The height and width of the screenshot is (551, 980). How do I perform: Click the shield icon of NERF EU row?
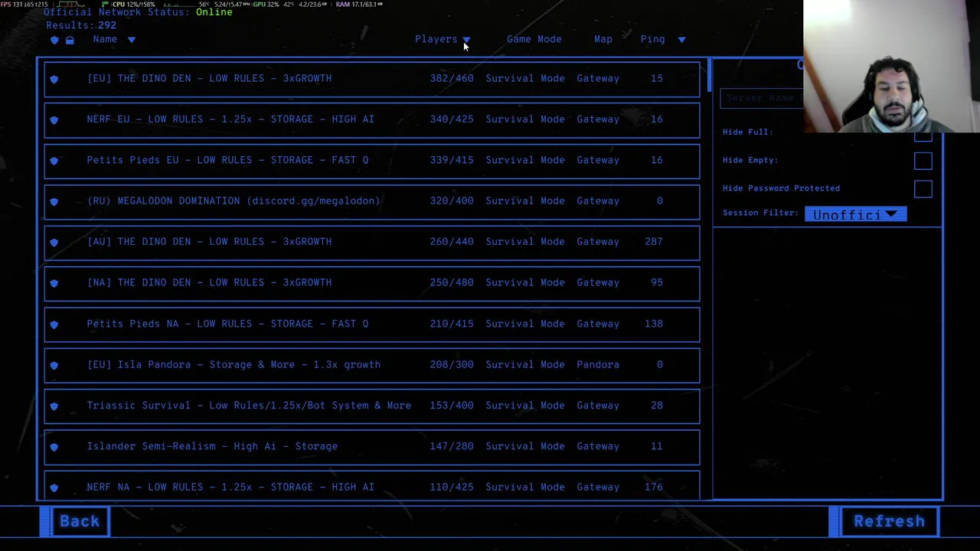pos(54,119)
